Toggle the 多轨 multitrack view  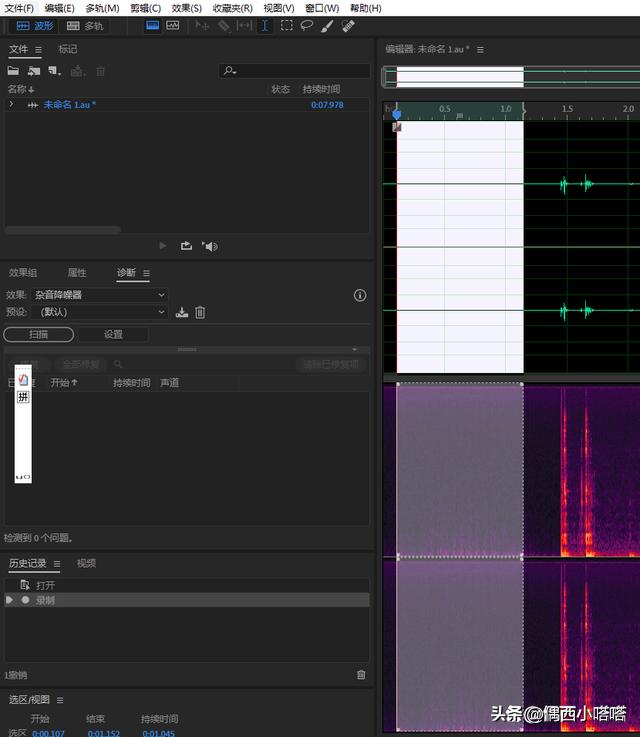(85, 26)
